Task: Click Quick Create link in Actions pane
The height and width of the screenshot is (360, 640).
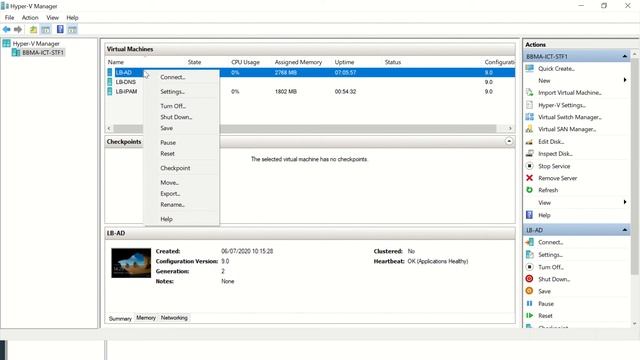Action: [556, 69]
